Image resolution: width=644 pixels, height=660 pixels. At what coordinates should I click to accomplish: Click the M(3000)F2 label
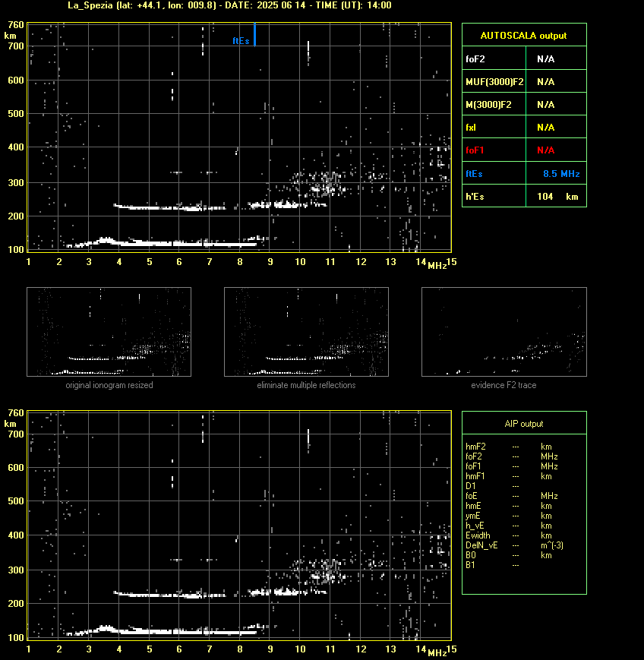[x=488, y=104]
